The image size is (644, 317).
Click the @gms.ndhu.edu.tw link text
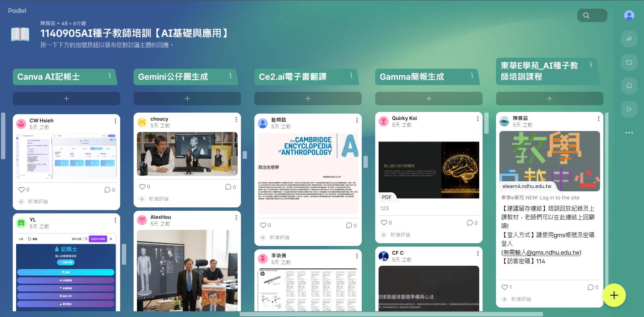tap(541, 253)
